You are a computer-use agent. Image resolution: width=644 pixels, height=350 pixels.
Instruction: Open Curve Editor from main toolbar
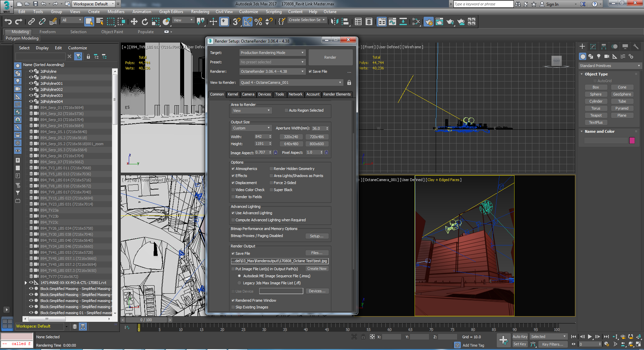(392, 22)
